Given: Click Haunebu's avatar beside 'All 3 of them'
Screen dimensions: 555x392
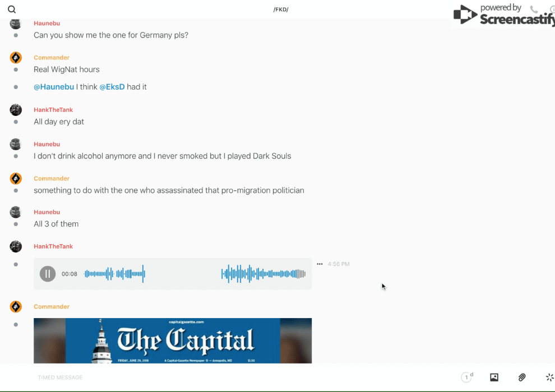Looking at the screenshot, I should point(16,212).
